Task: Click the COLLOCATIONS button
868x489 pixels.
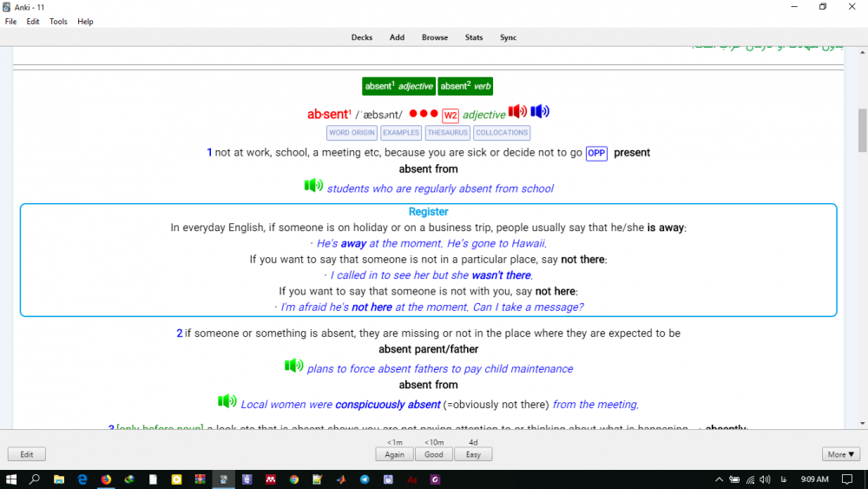Action: 502,133
